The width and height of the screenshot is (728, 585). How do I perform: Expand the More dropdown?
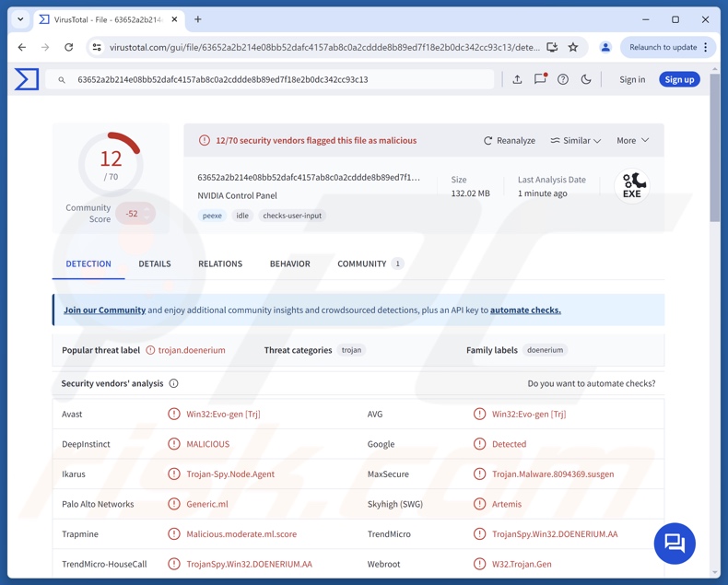click(632, 140)
